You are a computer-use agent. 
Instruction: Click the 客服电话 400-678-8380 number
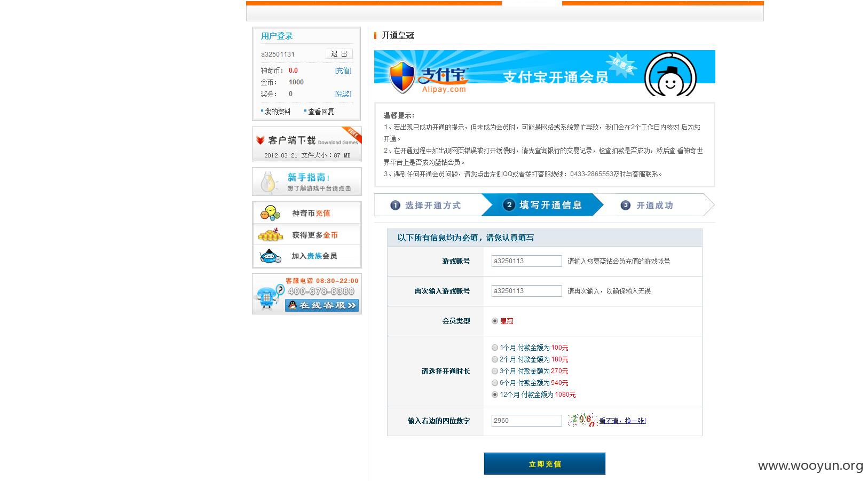(321, 291)
